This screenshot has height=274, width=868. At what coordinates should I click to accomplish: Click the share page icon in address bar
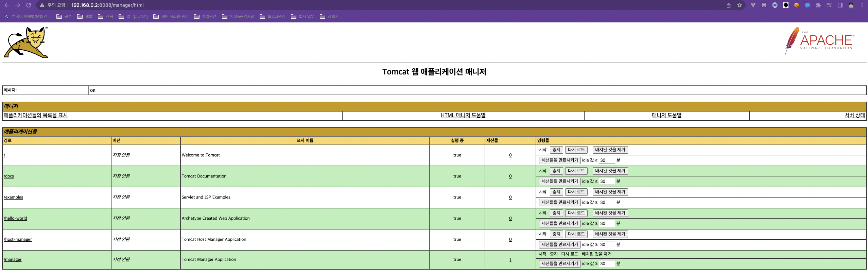pyautogui.click(x=729, y=5)
